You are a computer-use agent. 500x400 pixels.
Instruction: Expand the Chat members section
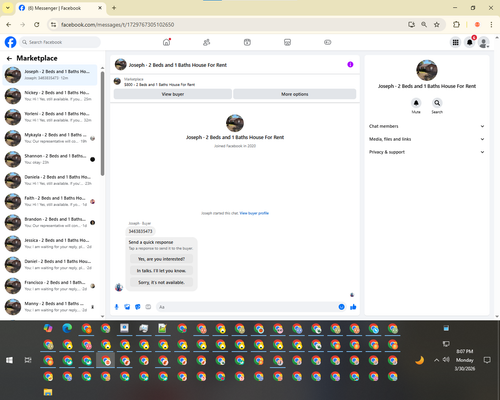(426, 126)
